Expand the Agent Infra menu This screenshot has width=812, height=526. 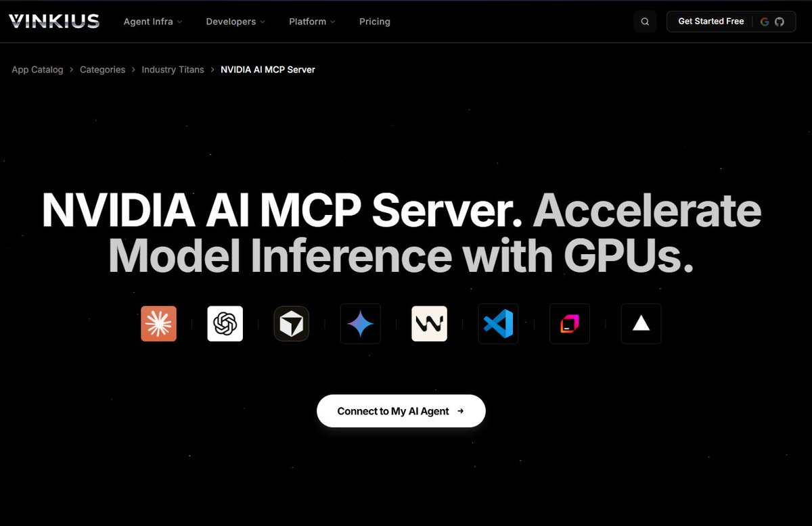tap(153, 22)
